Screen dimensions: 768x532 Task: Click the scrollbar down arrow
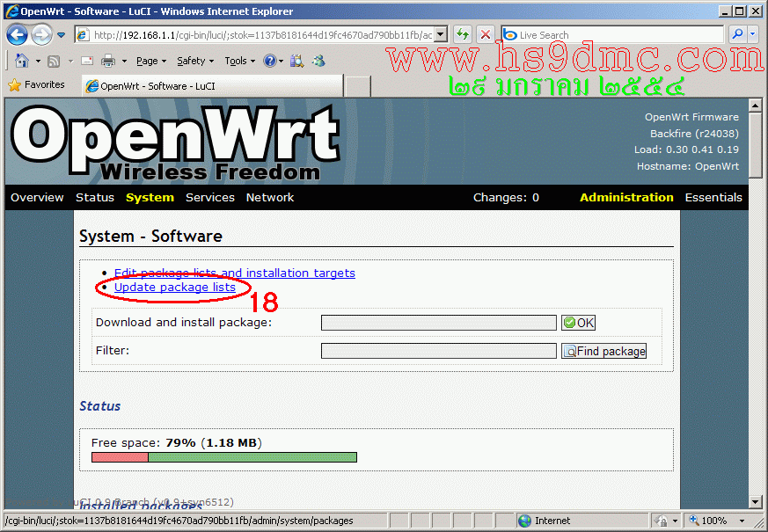[x=756, y=502]
